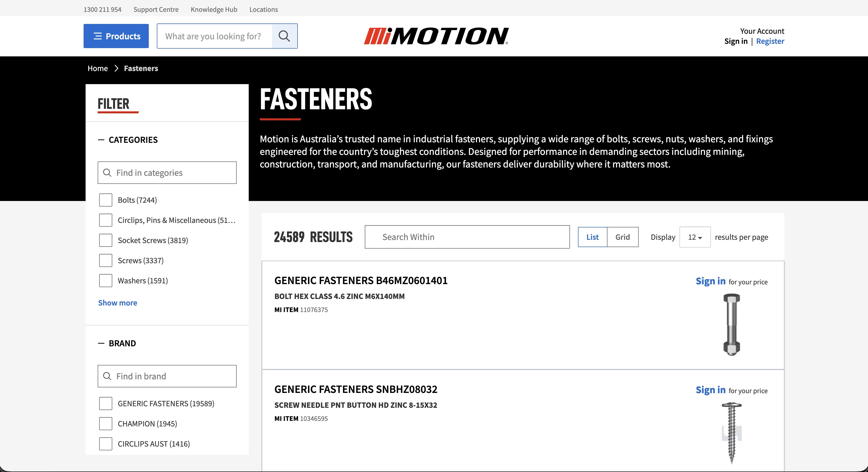
Task: Click BOLT HEX CLASS 4.6 ZINC M6X140MM text
Action: tap(339, 296)
